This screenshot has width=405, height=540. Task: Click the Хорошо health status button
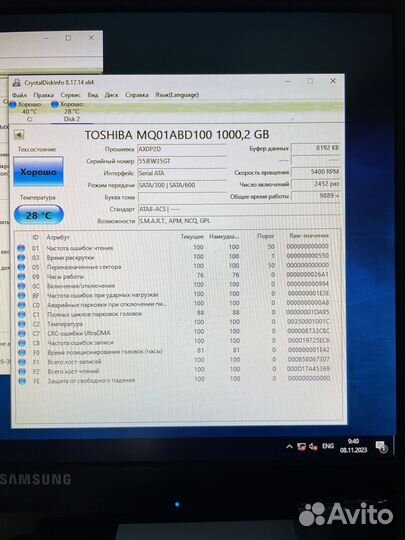point(38,172)
